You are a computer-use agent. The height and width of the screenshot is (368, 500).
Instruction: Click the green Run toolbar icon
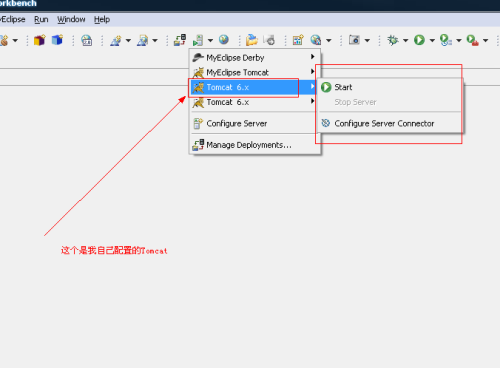pyautogui.click(x=419, y=40)
